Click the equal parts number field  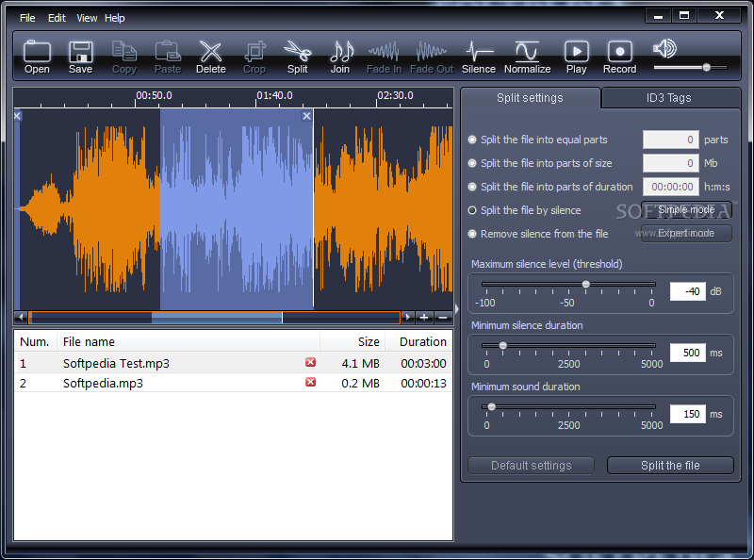(x=671, y=140)
